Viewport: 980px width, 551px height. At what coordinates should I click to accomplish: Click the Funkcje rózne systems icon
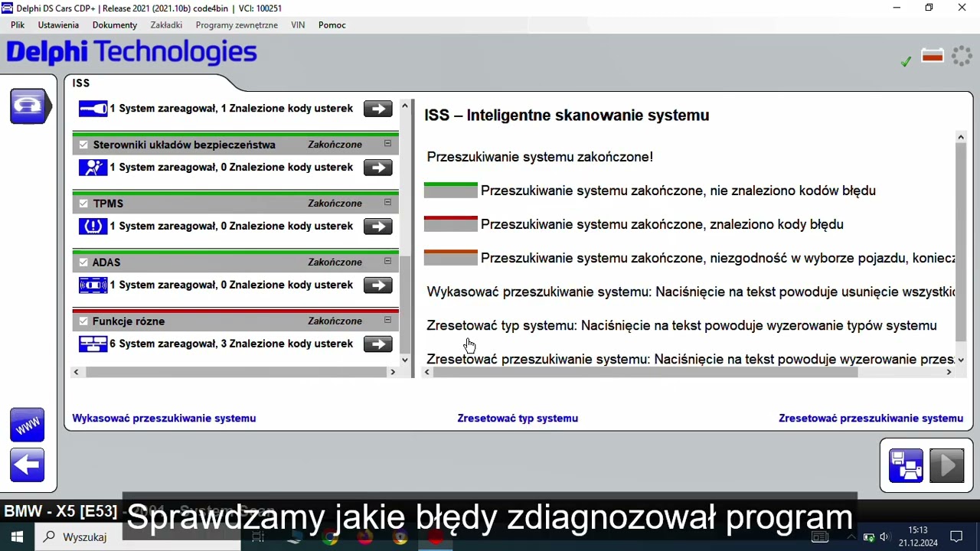[93, 344]
